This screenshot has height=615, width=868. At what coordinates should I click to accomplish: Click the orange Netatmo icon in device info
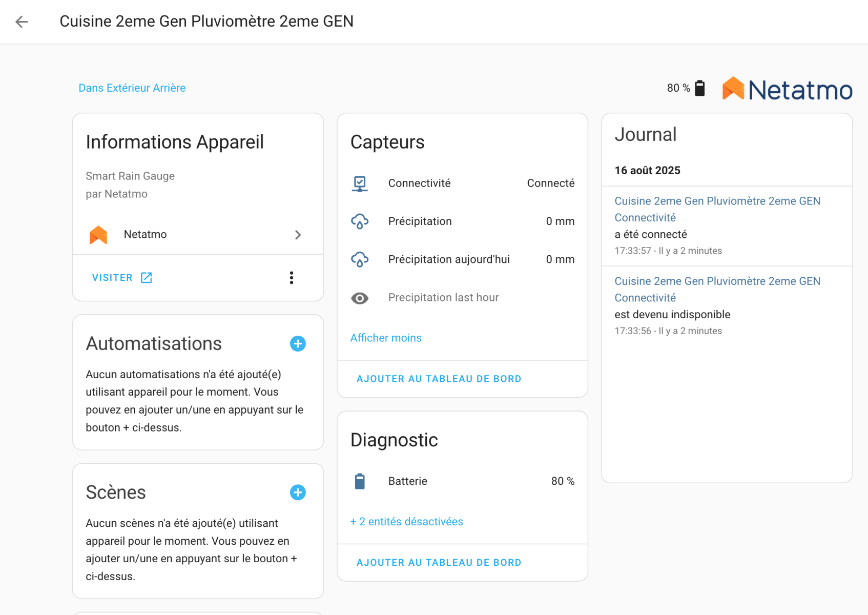coord(98,235)
